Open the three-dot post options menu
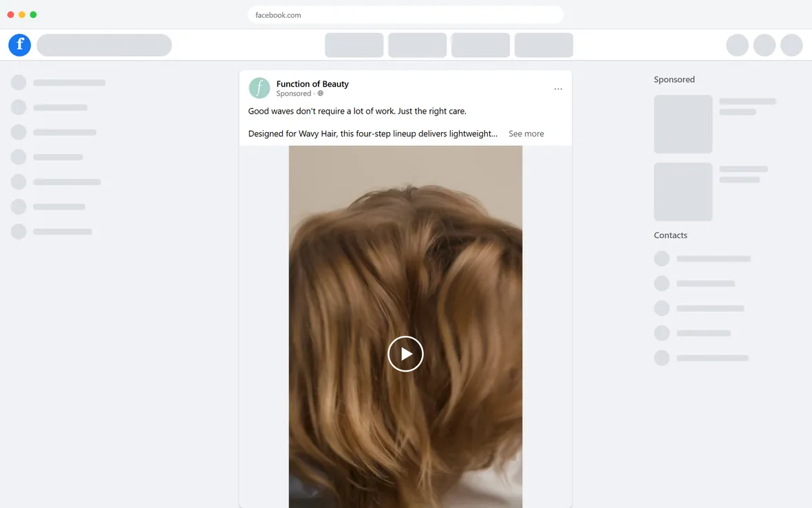Image resolution: width=812 pixels, height=508 pixels. point(557,89)
